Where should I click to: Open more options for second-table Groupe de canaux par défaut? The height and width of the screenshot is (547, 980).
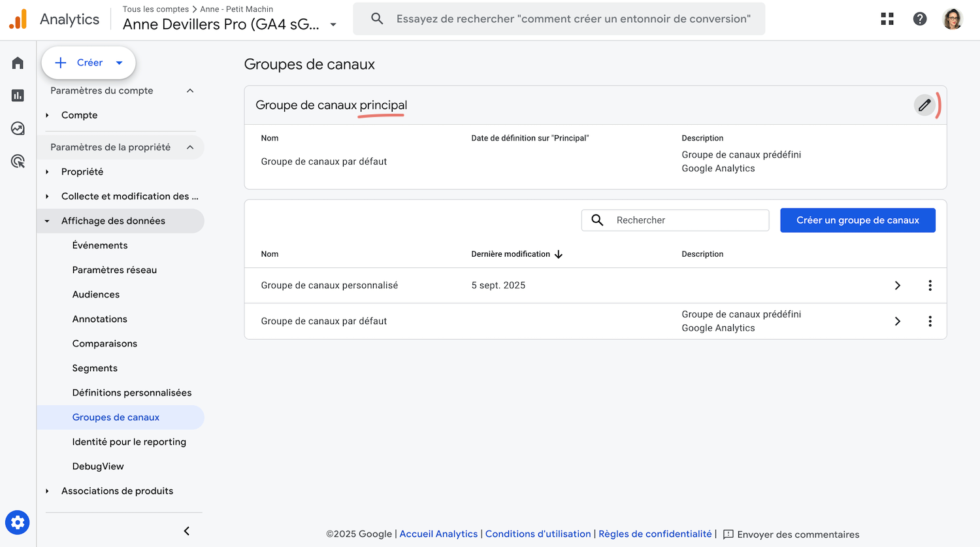(x=930, y=322)
